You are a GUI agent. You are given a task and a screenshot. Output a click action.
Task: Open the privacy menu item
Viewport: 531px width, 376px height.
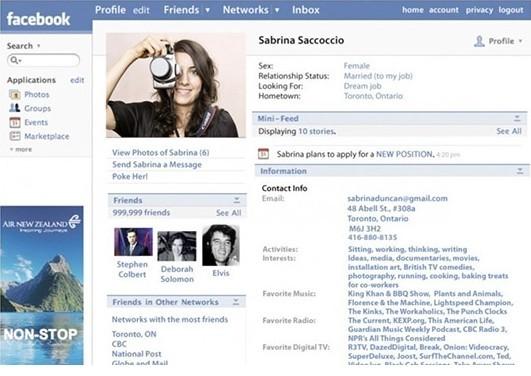tap(479, 10)
